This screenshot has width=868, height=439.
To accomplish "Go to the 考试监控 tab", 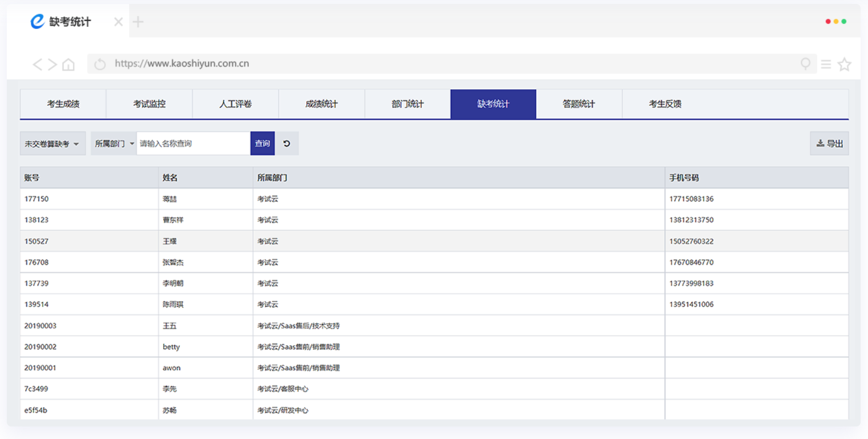I will pyautogui.click(x=149, y=104).
